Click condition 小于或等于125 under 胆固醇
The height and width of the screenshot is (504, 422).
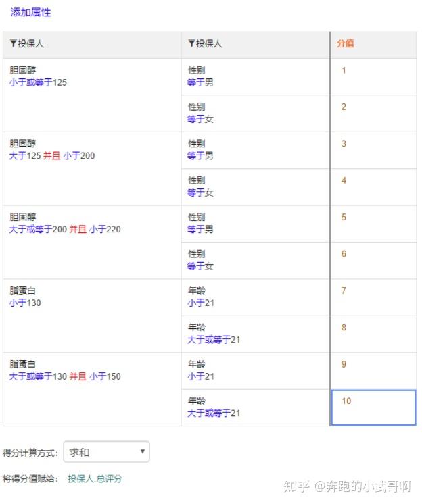pyautogui.click(x=38, y=82)
